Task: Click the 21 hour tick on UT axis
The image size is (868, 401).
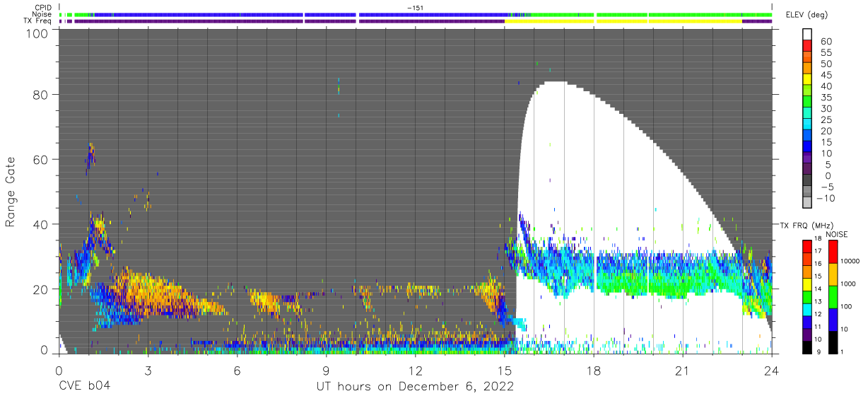Action: click(x=683, y=371)
